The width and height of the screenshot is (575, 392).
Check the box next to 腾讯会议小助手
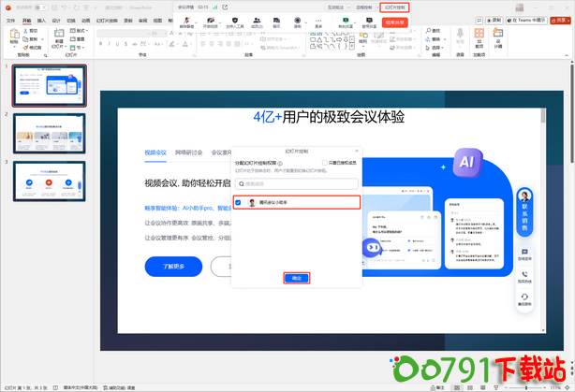tap(239, 202)
